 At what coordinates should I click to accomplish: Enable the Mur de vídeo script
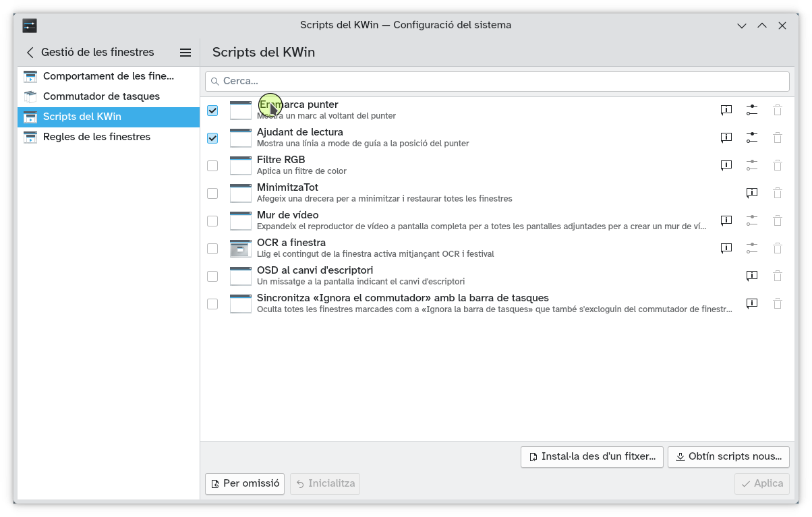click(212, 221)
